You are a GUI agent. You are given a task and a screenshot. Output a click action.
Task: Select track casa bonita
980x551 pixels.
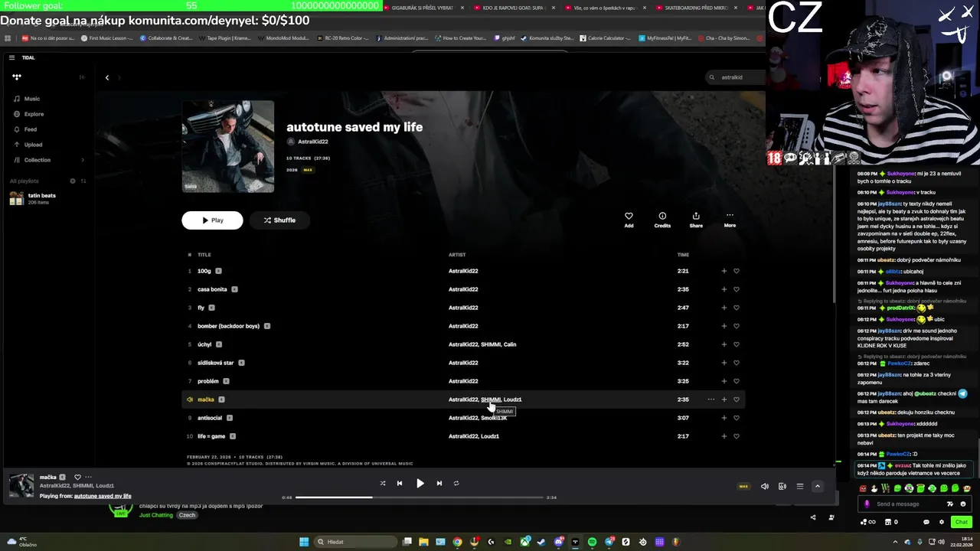tap(212, 289)
